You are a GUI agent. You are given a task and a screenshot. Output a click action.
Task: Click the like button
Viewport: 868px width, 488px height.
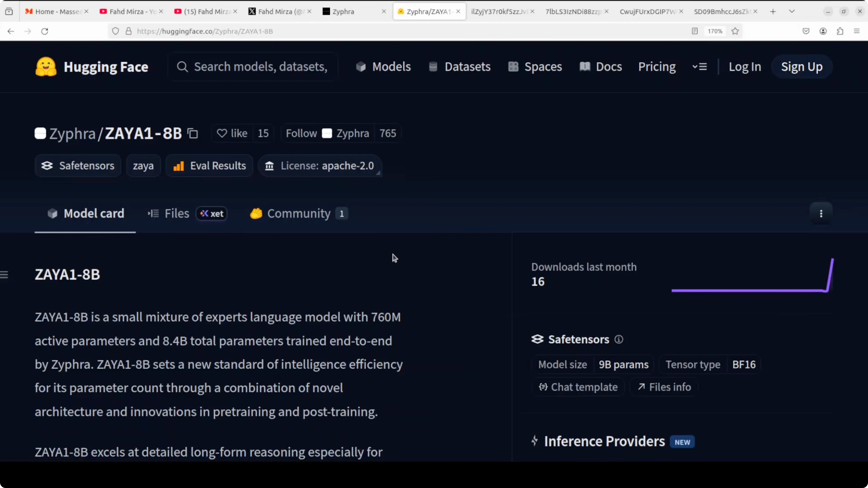click(232, 133)
